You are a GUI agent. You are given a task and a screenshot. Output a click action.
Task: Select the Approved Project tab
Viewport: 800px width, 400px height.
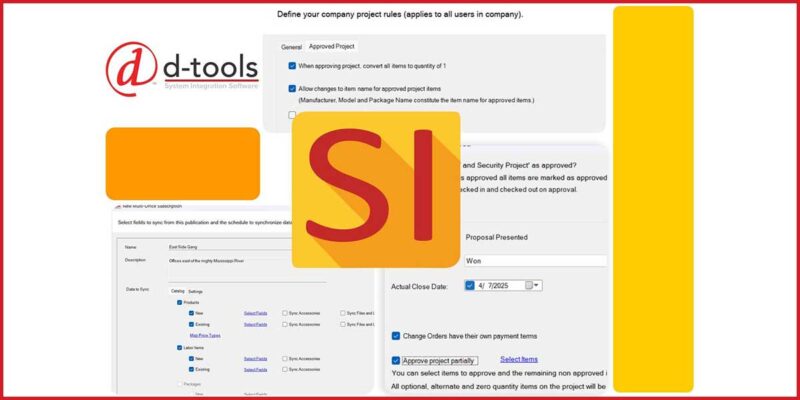tap(332, 46)
